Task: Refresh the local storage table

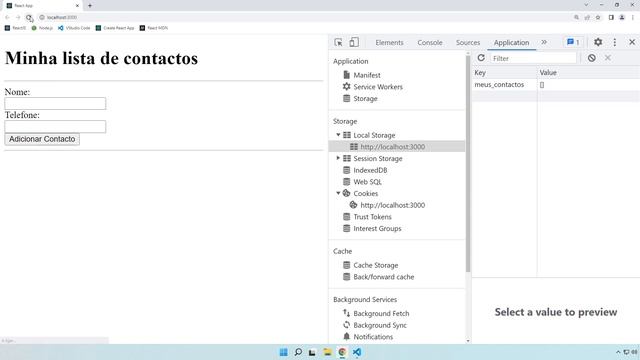Action: [481, 58]
